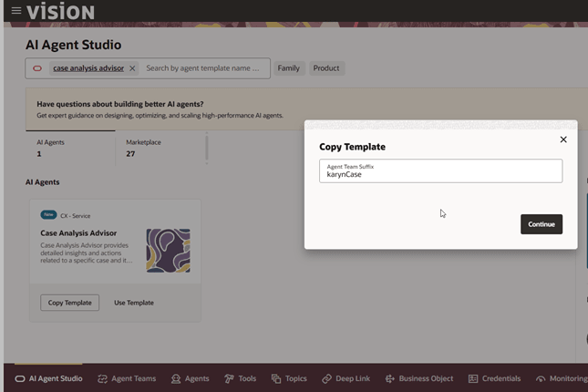Click the Case Analysis Advisor thumbnail image

point(168,251)
